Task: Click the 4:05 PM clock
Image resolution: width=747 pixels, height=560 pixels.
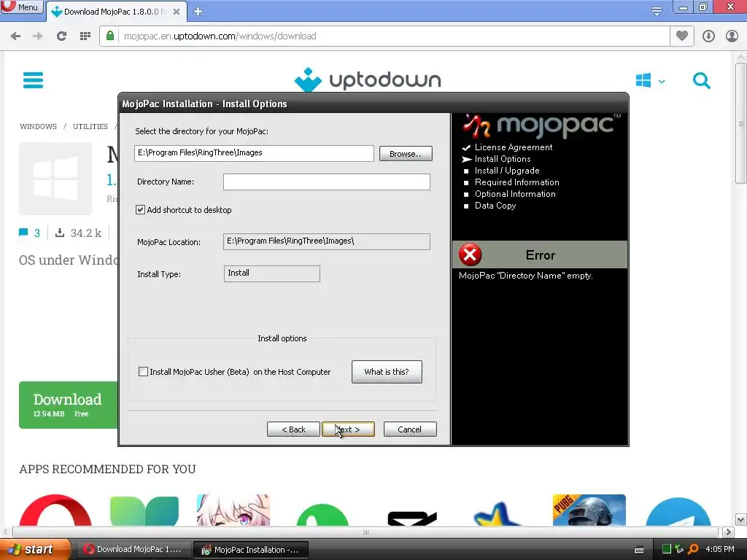Action: point(720,549)
